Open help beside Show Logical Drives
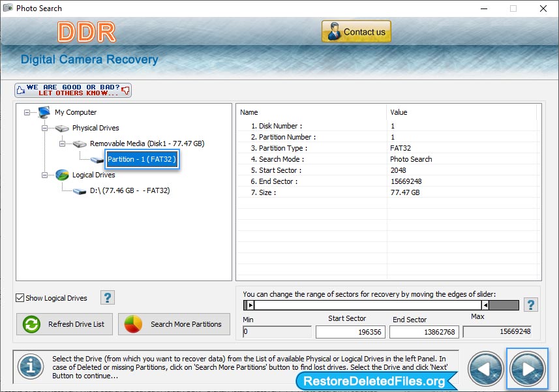 (108, 297)
